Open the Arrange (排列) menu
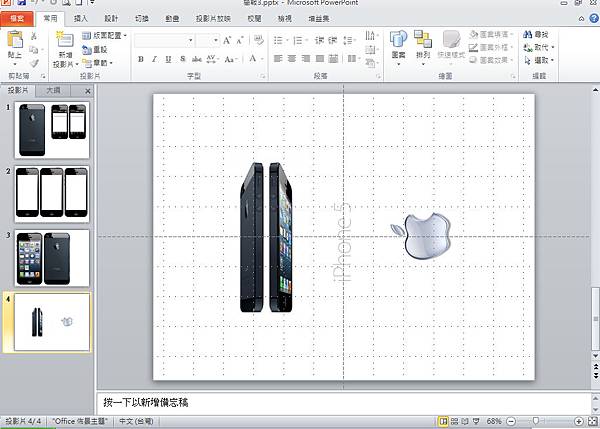Image resolution: width=600 pixels, height=429 pixels. pyautogui.click(x=423, y=47)
